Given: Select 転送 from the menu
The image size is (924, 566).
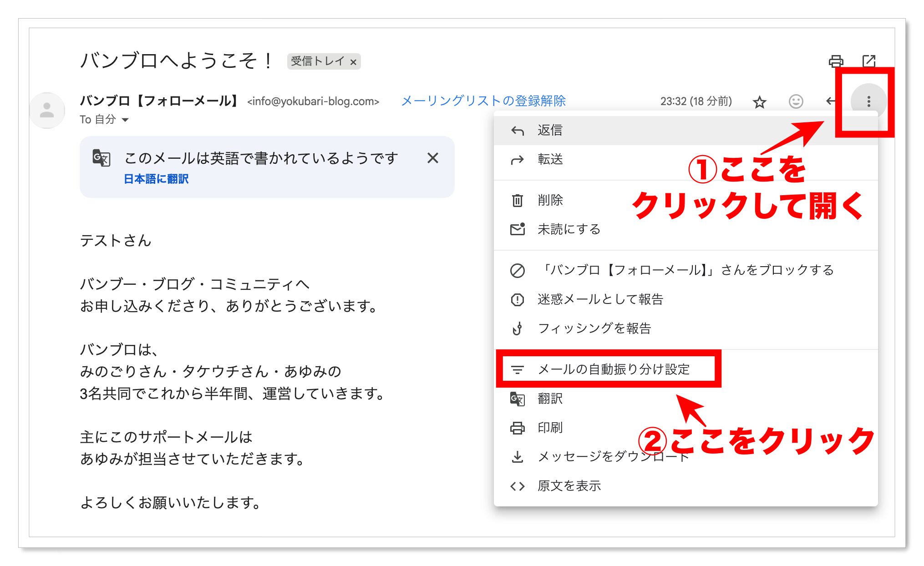Looking at the screenshot, I should (x=550, y=159).
